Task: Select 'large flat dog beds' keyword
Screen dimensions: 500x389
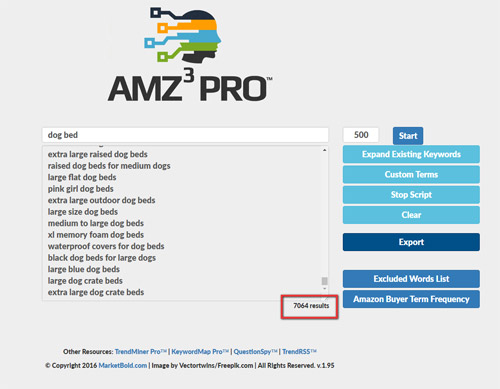Action: click(x=82, y=177)
